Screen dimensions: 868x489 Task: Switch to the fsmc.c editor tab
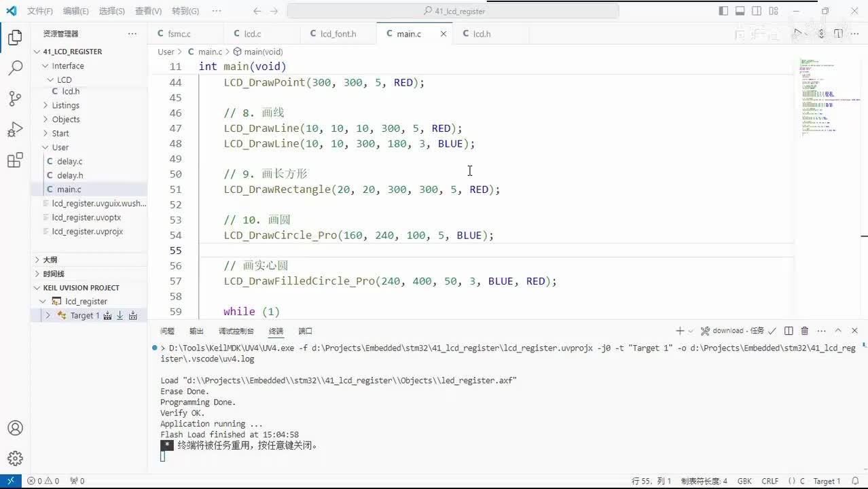click(179, 33)
